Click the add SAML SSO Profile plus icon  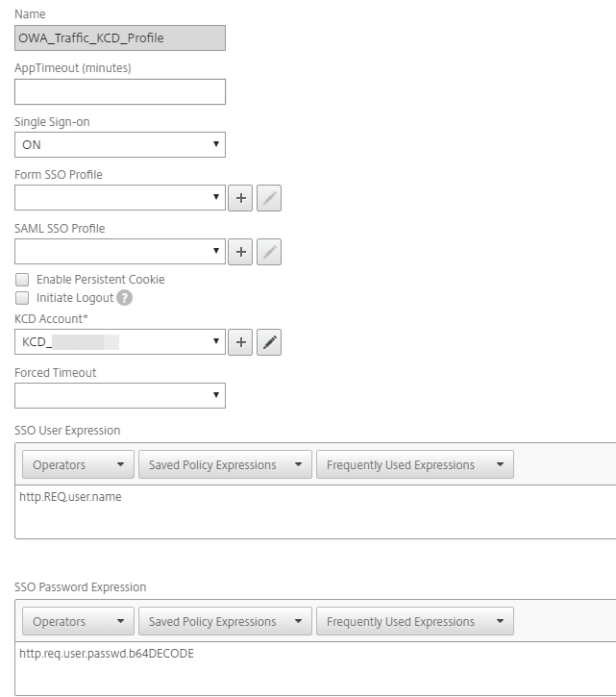click(240, 253)
